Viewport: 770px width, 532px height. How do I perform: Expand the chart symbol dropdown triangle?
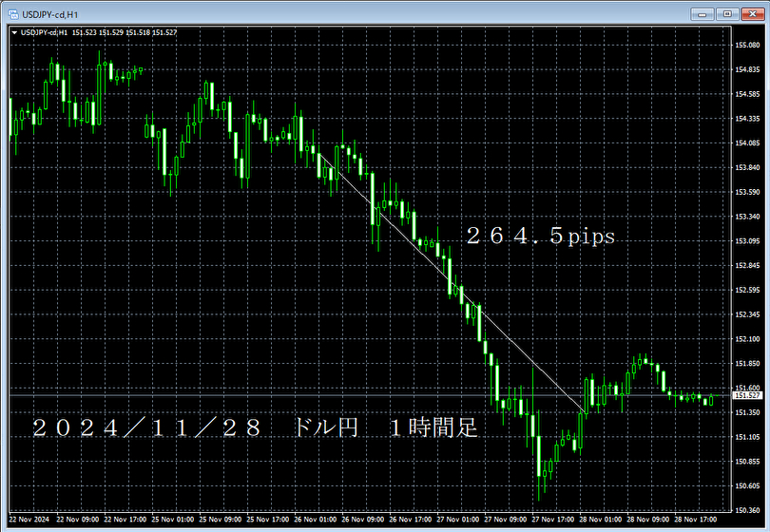(14, 33)
